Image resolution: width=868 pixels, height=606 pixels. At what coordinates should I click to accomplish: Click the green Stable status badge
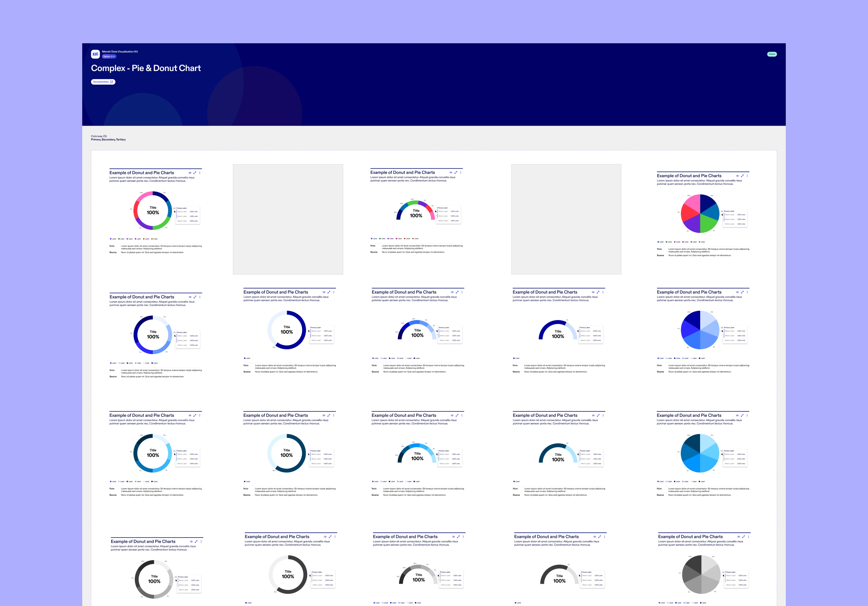coord(772,54)
